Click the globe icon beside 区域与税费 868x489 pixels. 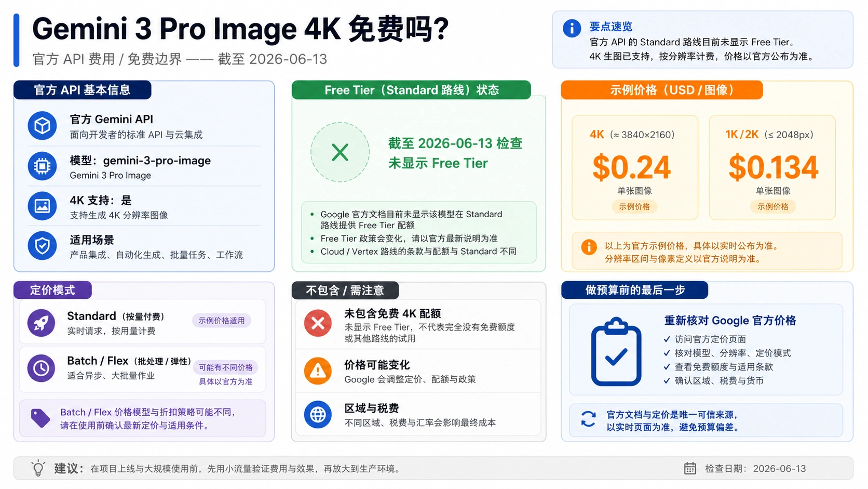pyautogui.click(x=318, y=414)
